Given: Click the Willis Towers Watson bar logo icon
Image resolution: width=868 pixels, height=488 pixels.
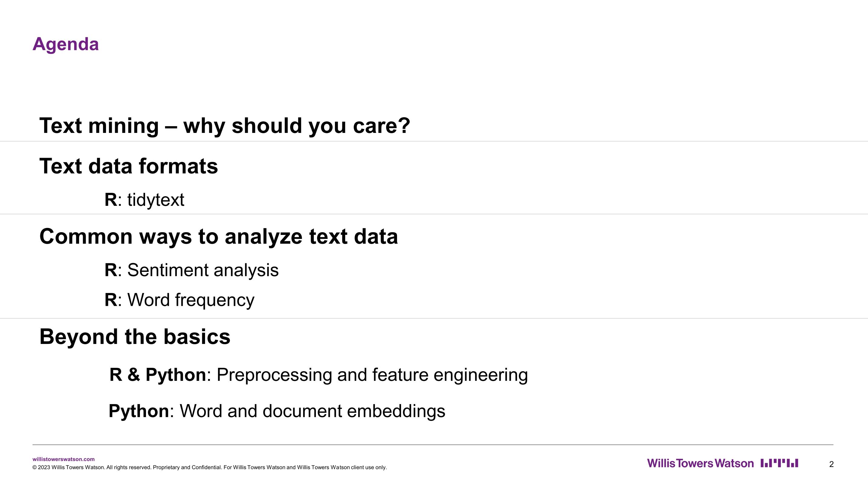Looking at the screenshot, I should 779,463.
